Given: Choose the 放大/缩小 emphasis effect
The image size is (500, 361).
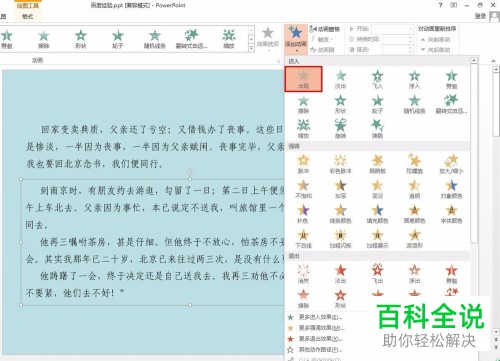Looking at the screenshot, I should [x=451, y=164].
